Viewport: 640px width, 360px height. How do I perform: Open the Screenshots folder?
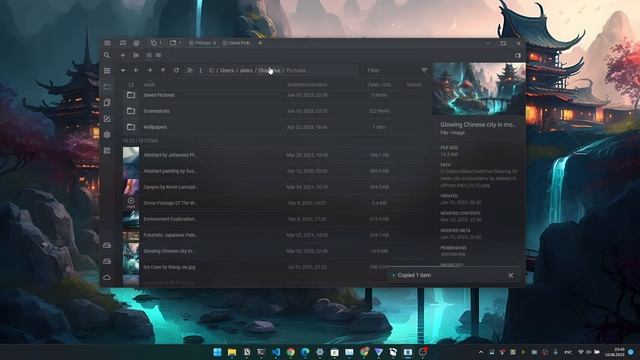pyautogui.click(x=274, y=111)
